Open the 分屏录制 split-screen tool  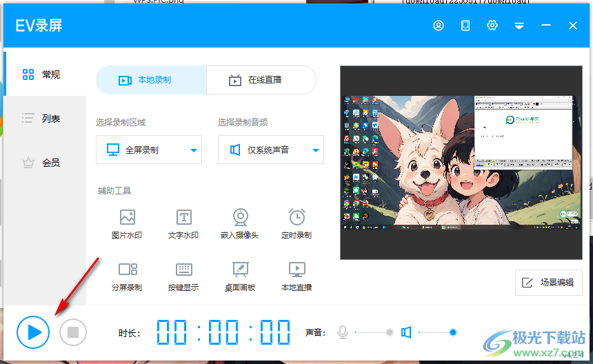click(x=127, y=276)
